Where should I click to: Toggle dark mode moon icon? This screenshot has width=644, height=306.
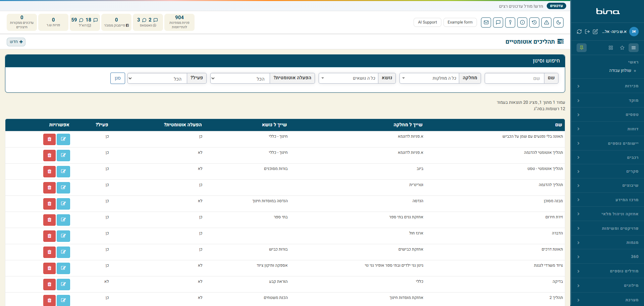[x=558, y=23]
